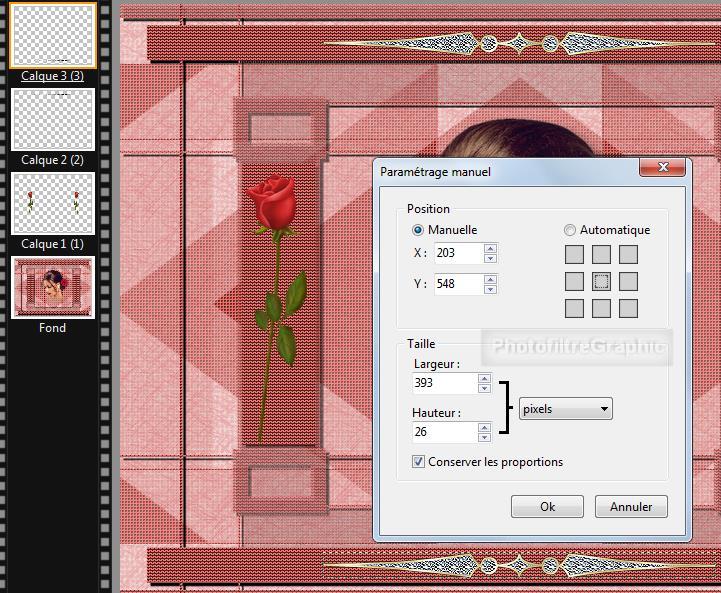Open the pixels unit dropdown
The height and width of the screenshot is (593, 721).
tap(565, 409)
